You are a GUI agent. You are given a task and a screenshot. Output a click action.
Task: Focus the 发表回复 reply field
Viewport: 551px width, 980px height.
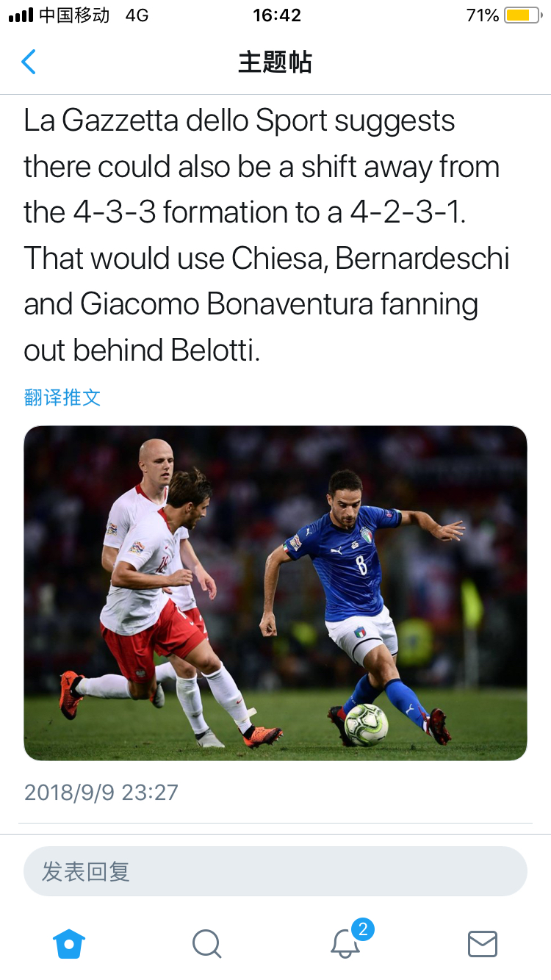275,871
